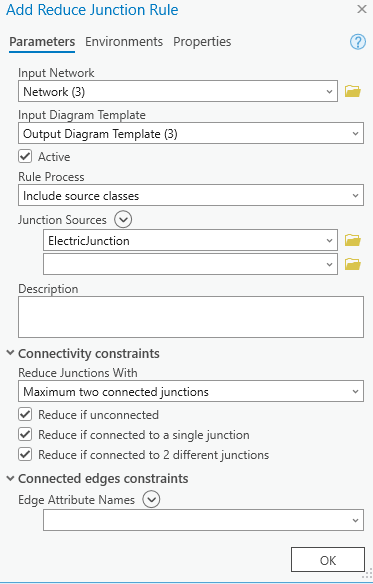Switch to the Properties tab
373x584 pixels.
coord(202,41)
